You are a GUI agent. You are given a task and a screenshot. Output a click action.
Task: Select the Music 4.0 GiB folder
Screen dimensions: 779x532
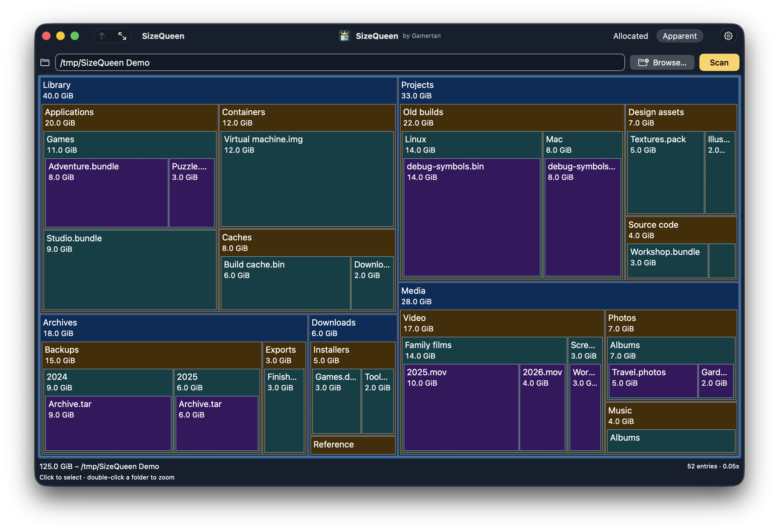coord(671,416)
